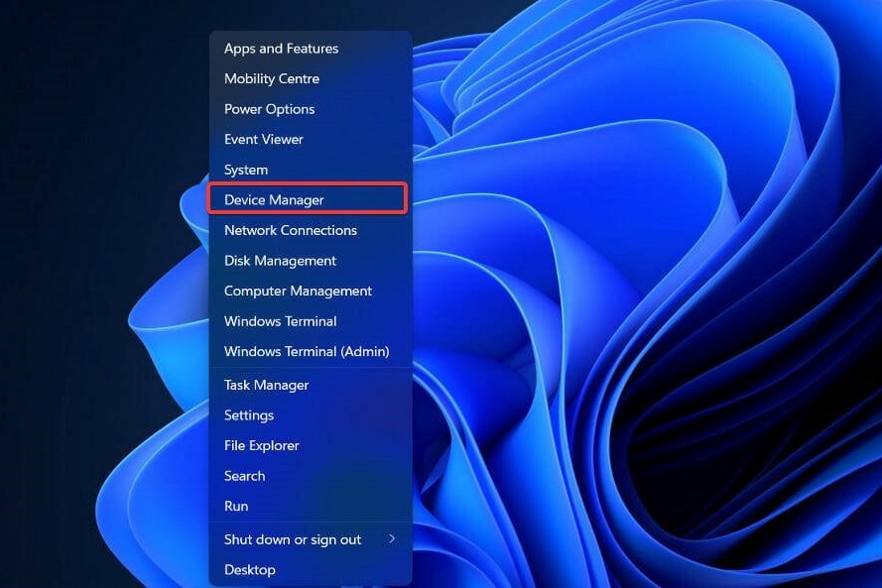Viewport: 882px width, 588px height.
Task: Launch Computer Management
Action: tap(298, 291)
